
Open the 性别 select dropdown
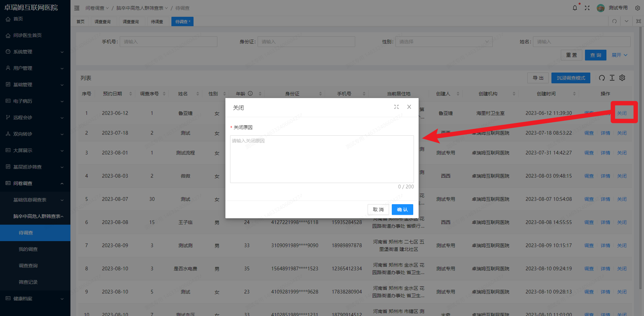point(444,42)
